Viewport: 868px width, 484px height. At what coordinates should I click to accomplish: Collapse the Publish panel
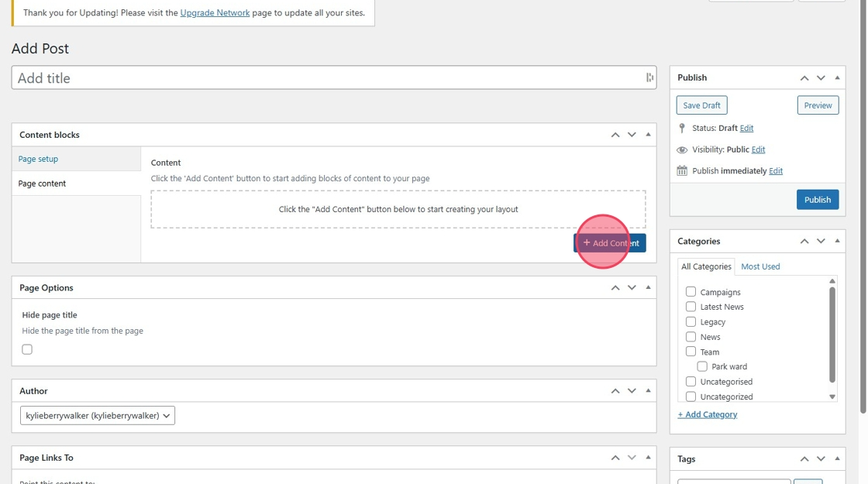tap(837, 77)
